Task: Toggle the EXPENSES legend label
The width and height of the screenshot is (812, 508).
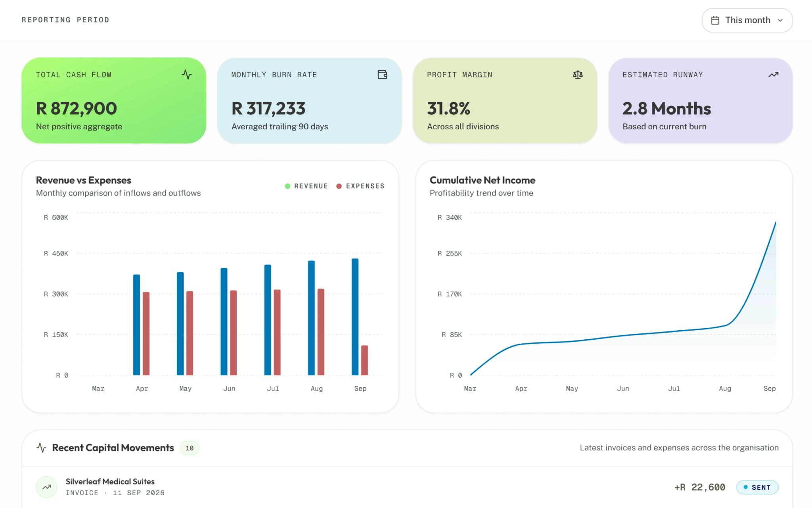Action: click(x=365, y=186)
